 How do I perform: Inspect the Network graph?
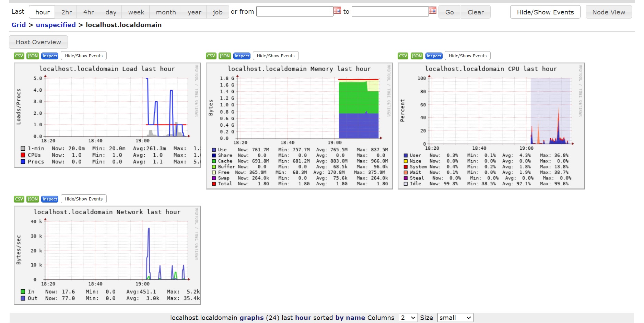tap(50, 199)
